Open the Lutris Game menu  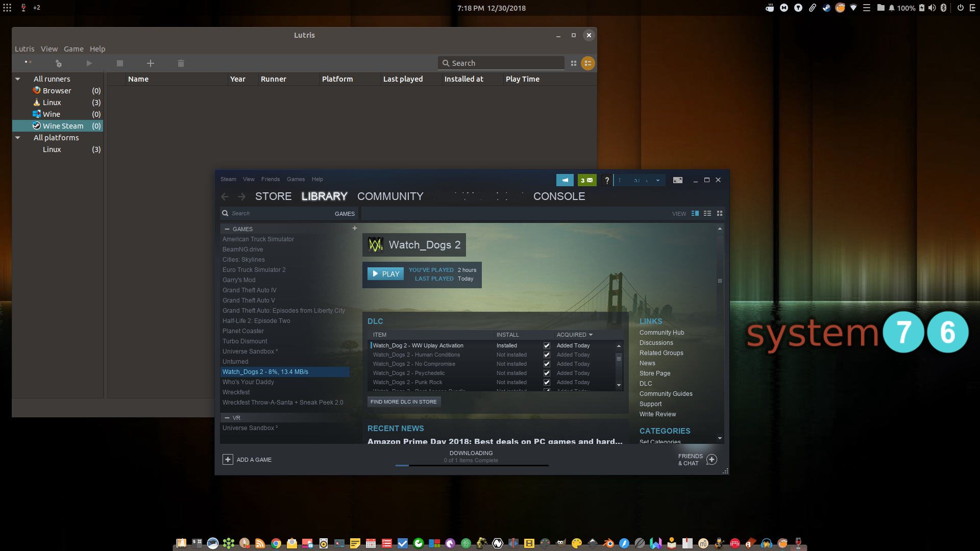[x=73, y=49]
